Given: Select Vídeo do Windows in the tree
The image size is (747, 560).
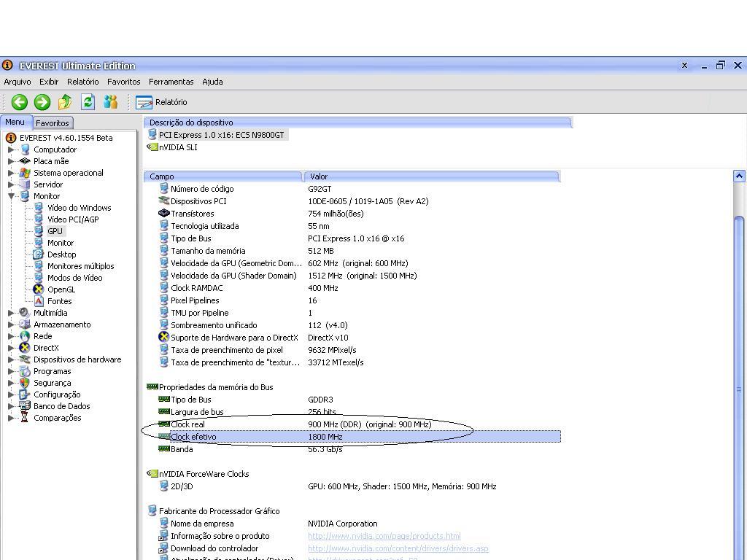Looking at the screenshot, I should point(79,208).
